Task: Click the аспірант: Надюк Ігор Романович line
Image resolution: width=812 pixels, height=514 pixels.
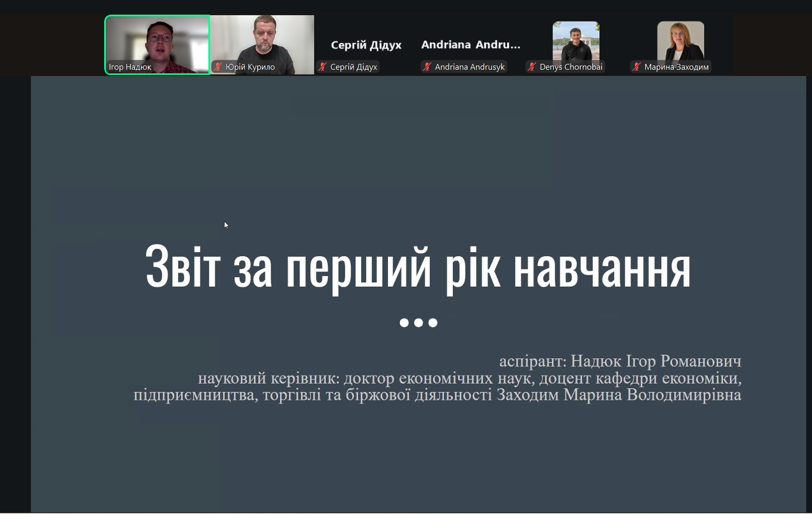Action: point(620,361)
